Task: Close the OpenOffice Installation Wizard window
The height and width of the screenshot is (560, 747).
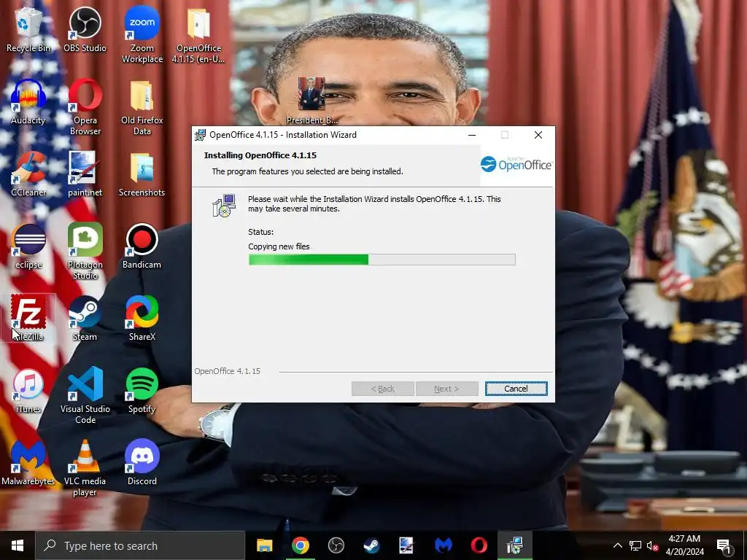Action: [x=538, y=135]
